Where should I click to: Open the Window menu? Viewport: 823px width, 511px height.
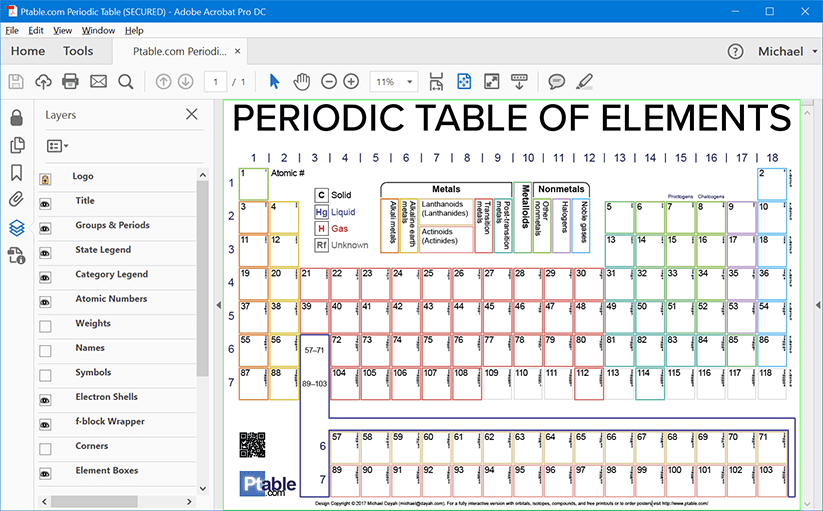[x=98, y=30]
